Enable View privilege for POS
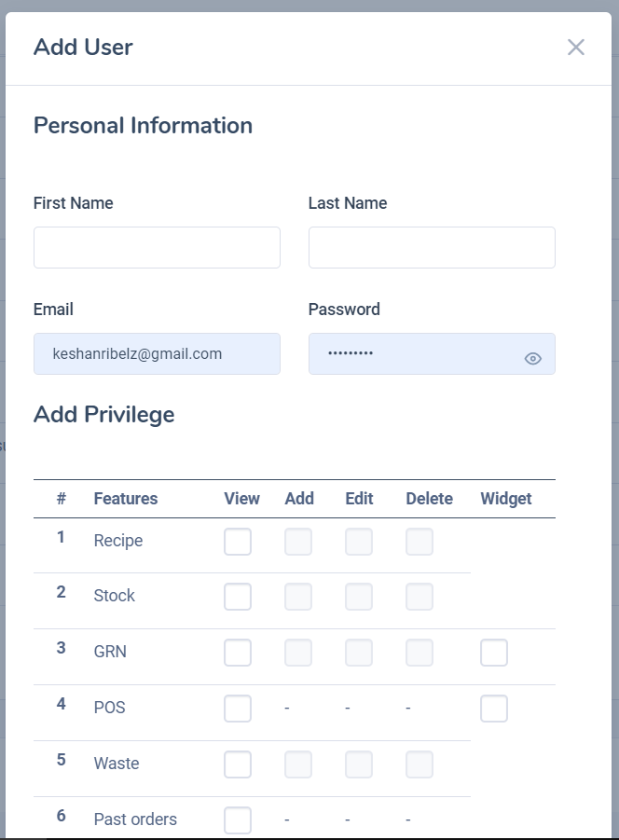 coord(238,709)
